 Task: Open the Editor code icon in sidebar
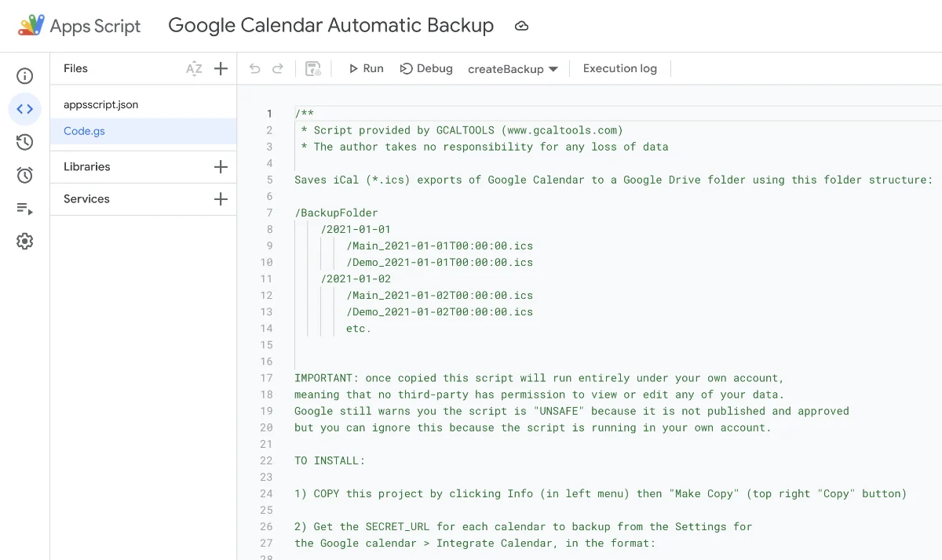point(25,109)
